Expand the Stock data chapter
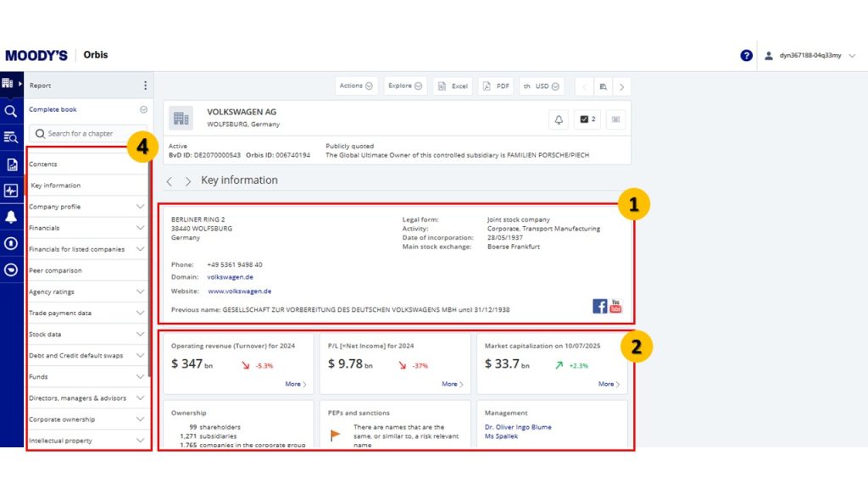Image resolution: width=868 pixels, height=488 pixels. (140, 334)
